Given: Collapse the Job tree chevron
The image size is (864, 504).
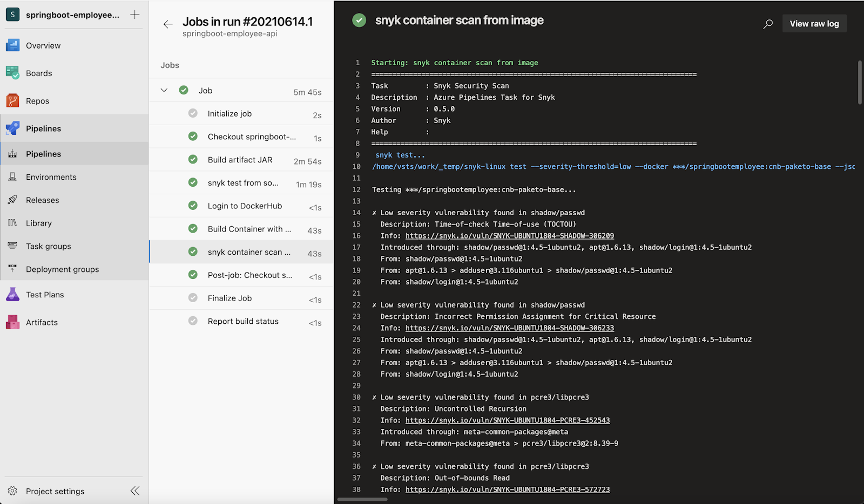Looking at the screenshot, I should [164, 90].
